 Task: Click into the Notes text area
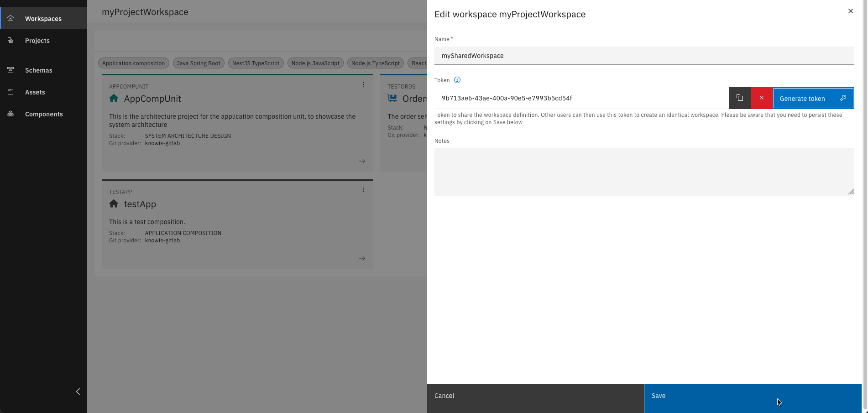coord(643,172)
